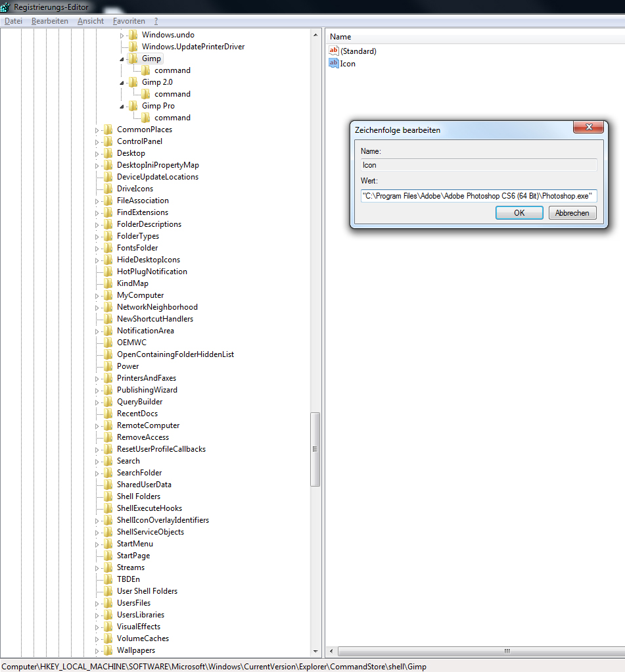The image size is (625, 672).
Task: Select the command key under Gimp Pro
Action: click(172, 118)
